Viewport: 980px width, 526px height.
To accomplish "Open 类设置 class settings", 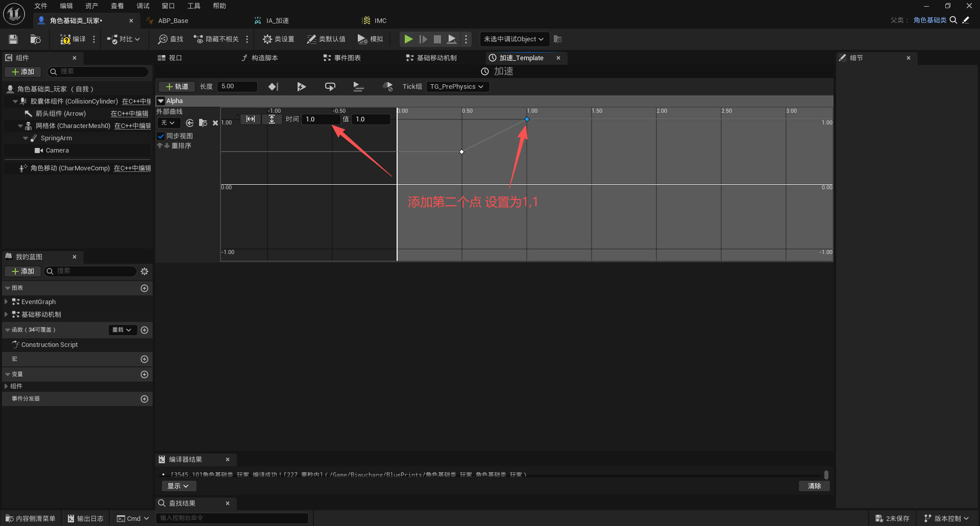I will click(x=278, y=39).
